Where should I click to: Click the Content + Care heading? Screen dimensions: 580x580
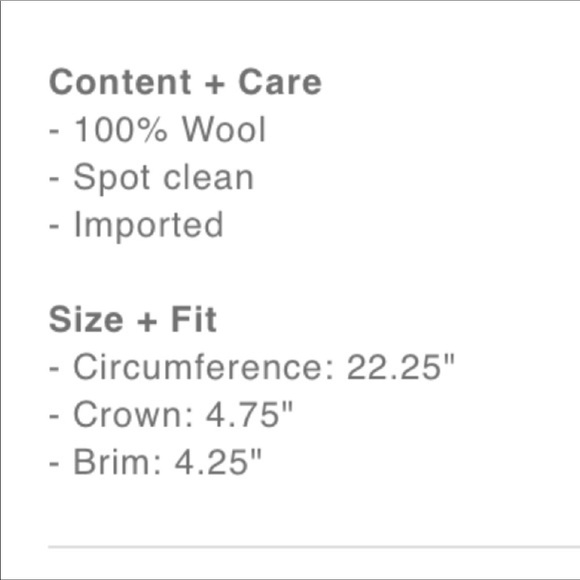coord(185,82)
